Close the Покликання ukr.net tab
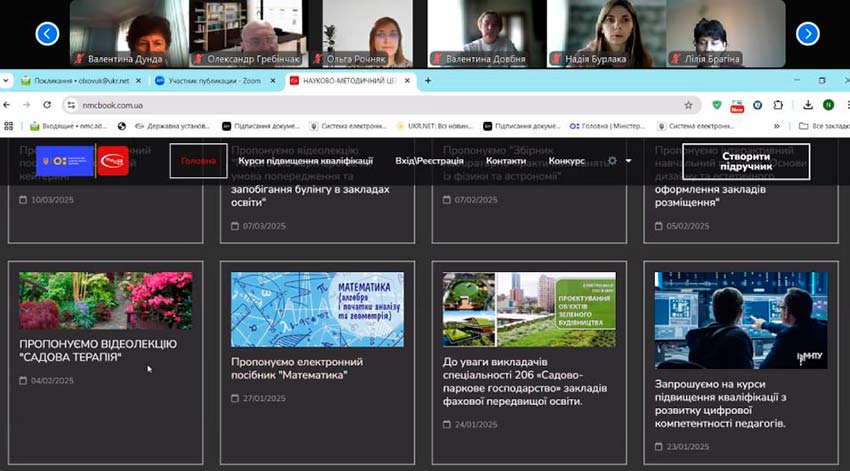The height and width of the screenshot is (471, 850). 138,81
